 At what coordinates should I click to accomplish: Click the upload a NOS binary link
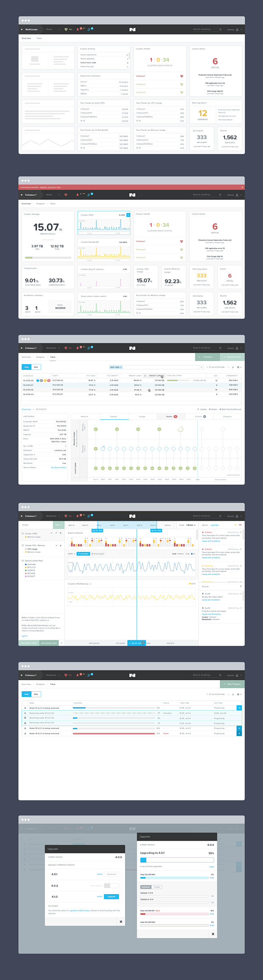[80, 911]
